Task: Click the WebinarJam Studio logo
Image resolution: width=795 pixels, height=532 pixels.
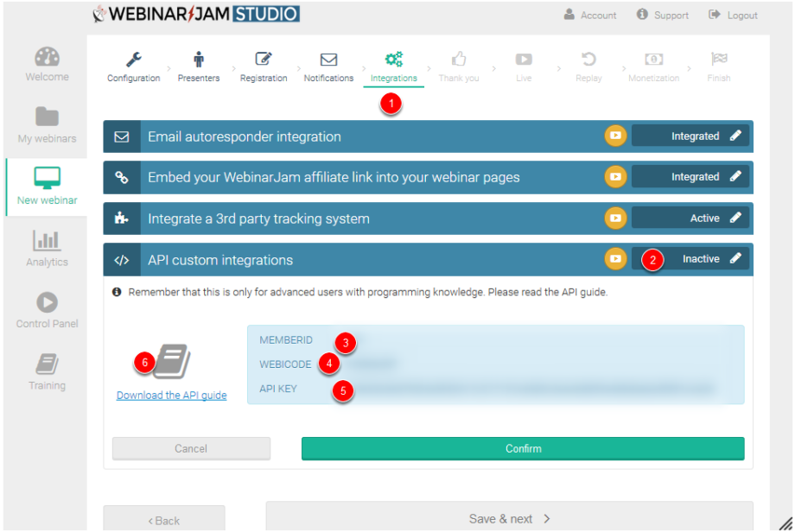Action: click(x=196, y=14)
